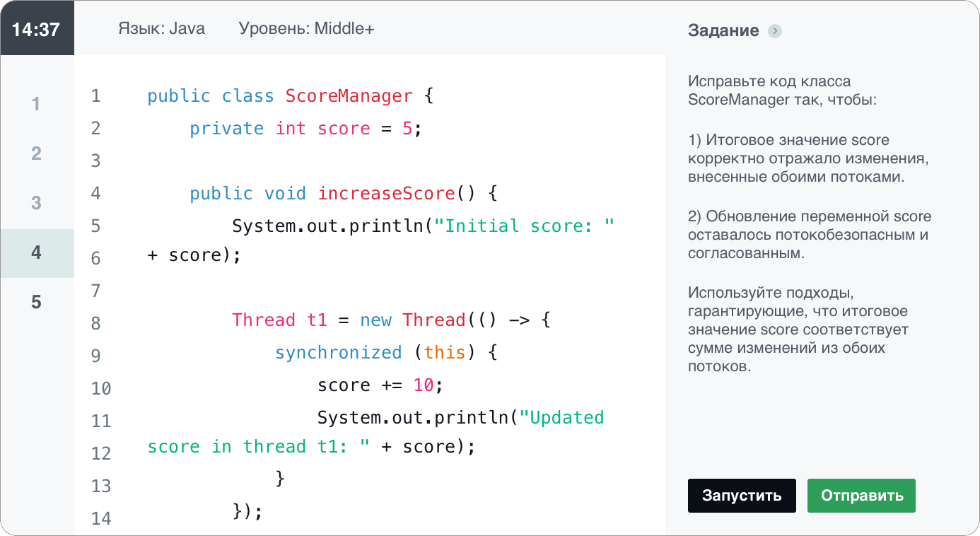Viewport: 980px width, 536px height.
Task: Click the Язык: Java label
Action: pos(161,29)
